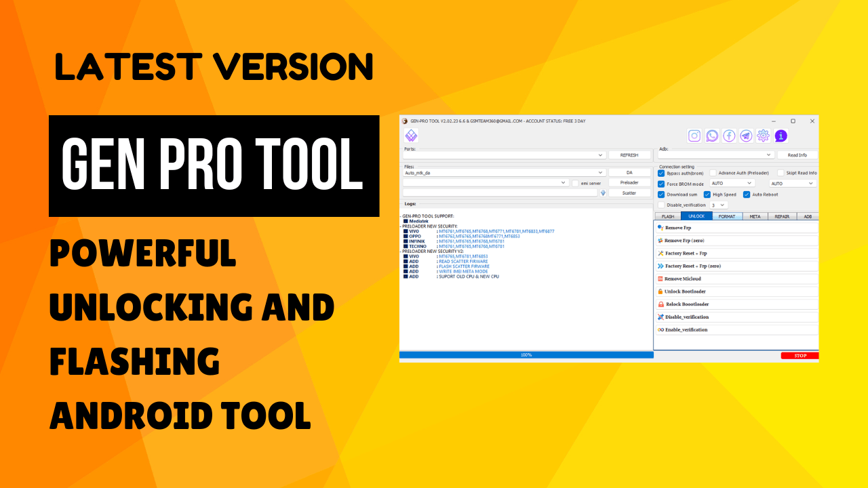Tick the Disable_verification checkbox

[x=661, y=205]
